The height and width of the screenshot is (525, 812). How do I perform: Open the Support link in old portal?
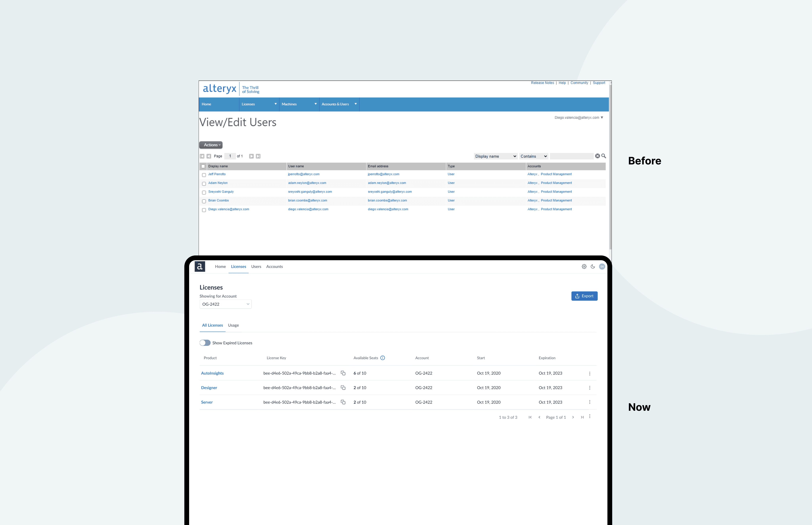tap(599, 83)
